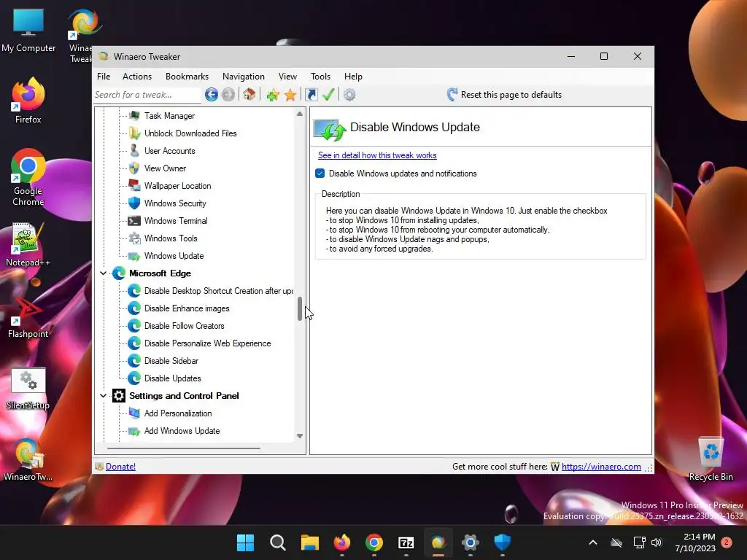The image size is (747, 560).
Task: Click the green checkmark toolbar icon
Action: 328,94
